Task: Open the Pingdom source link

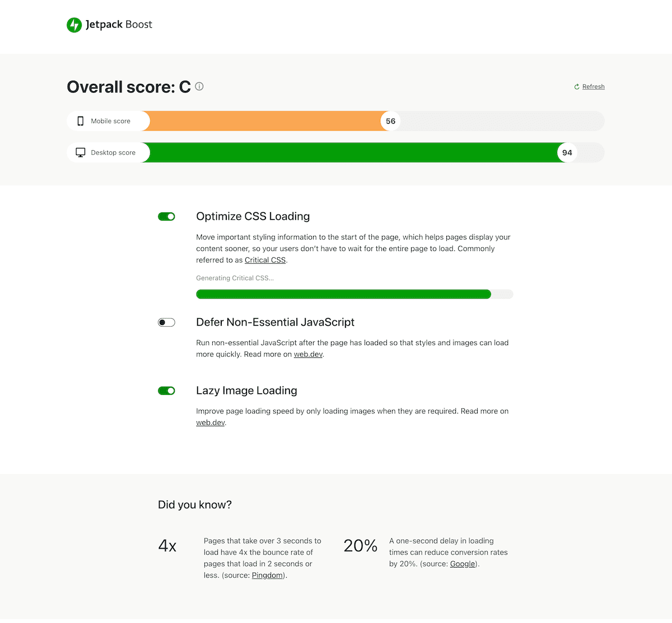Action: 267,575
